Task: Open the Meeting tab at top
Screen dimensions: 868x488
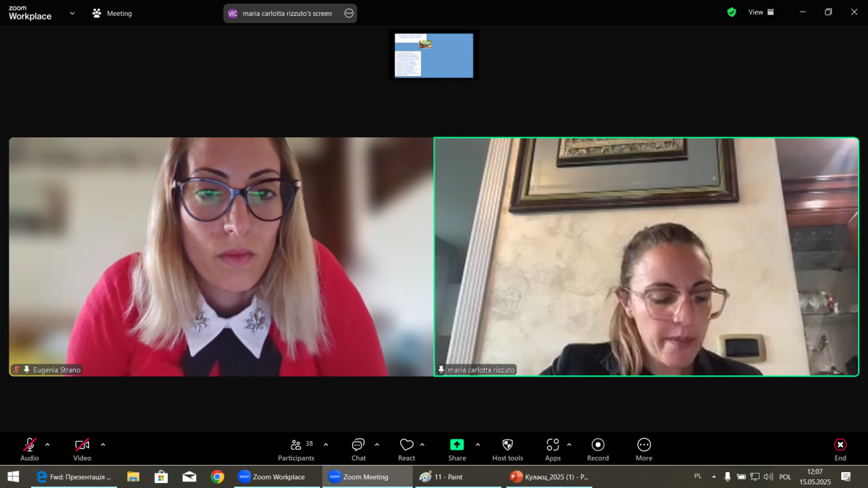Action: (x=112, y=13)
